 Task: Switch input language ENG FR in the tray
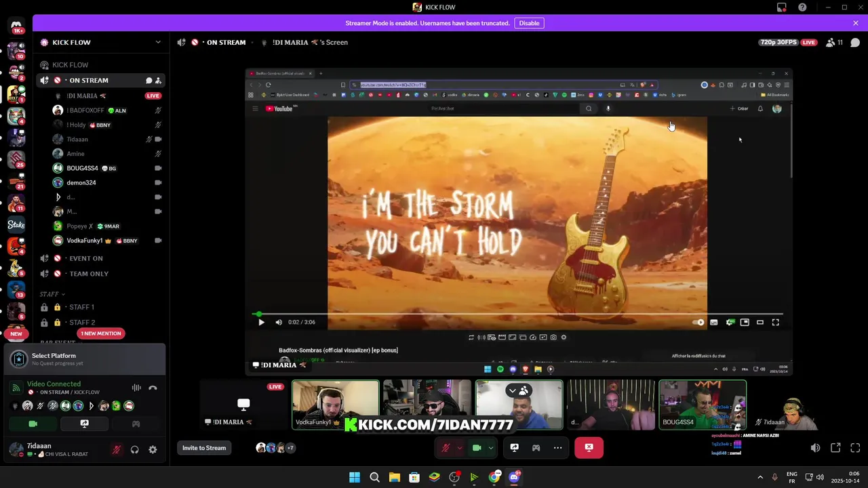[791, 477]
